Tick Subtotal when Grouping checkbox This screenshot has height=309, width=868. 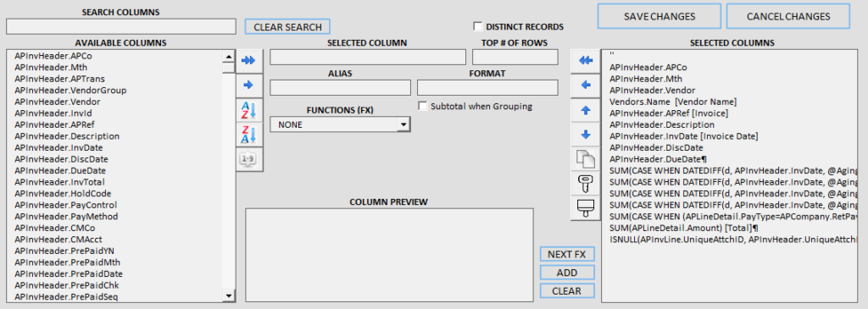tap(423, 106)
